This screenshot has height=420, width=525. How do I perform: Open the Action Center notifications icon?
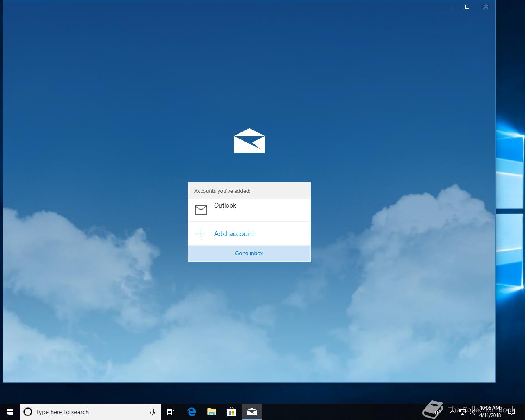(511, 412)
